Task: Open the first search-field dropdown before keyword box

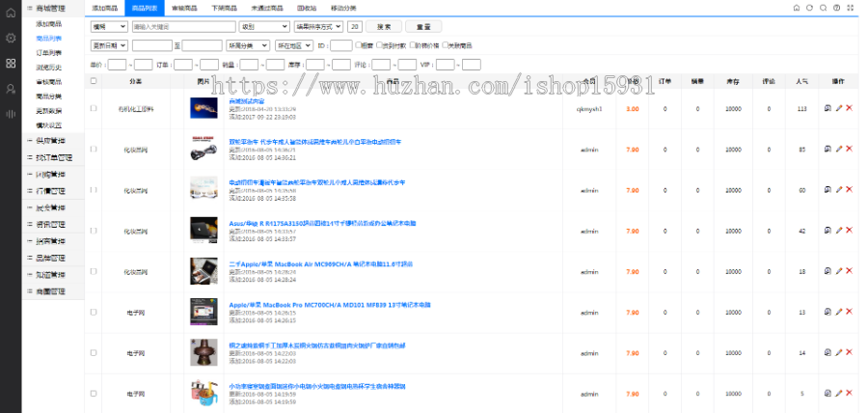Action: click(x=109, y=27)
